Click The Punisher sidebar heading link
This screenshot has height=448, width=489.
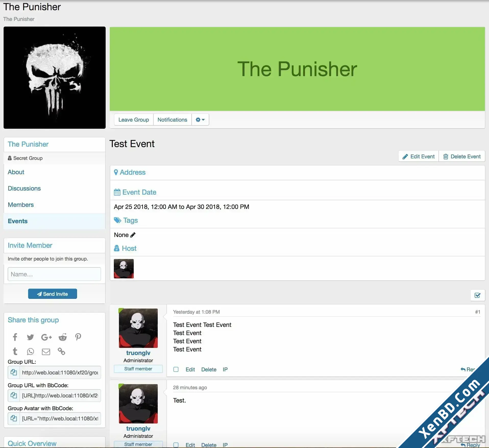[x=28, y=144]
